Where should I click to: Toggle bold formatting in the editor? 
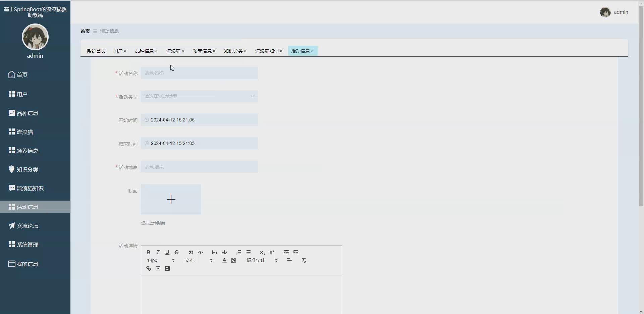point(148,252)
